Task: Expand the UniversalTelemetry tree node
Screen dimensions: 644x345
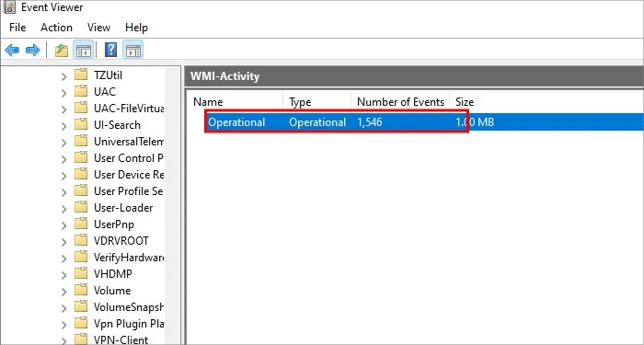Action: click(x=63, y=143)
